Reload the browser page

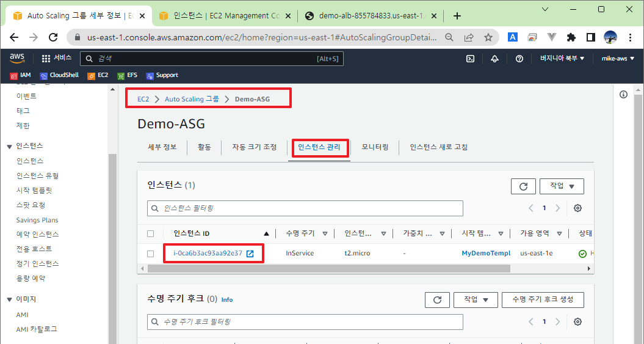point(53,37)
